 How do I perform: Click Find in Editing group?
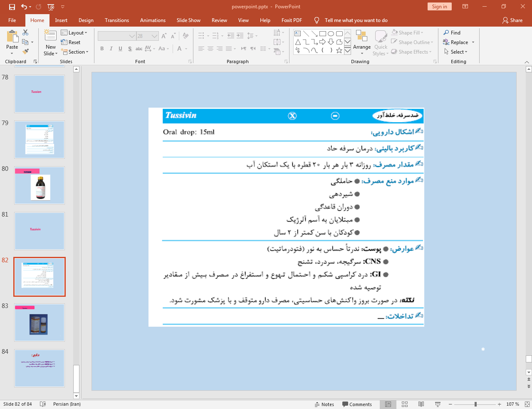pos(452,33)
